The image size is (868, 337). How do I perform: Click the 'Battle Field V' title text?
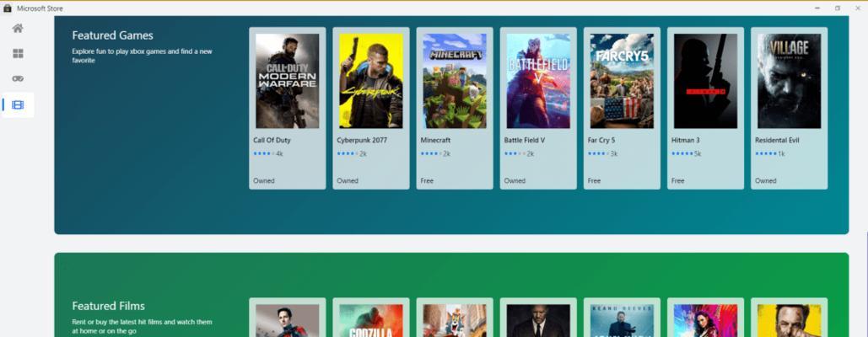click(x=524, y=141)
